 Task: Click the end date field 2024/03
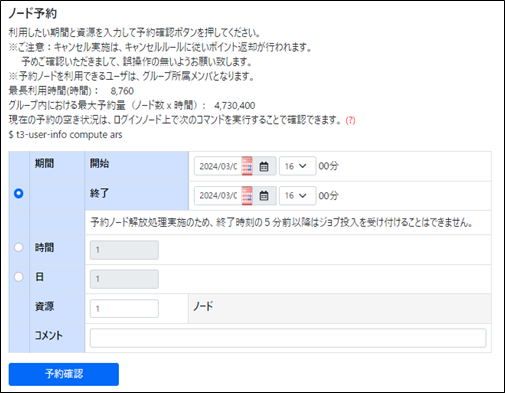click(x=218, y=195)
